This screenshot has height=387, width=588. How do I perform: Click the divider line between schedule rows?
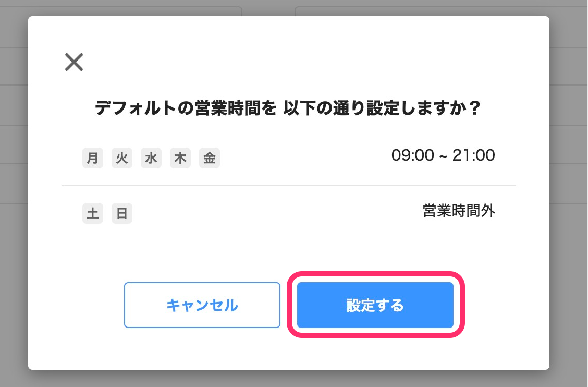click(289, 186)
